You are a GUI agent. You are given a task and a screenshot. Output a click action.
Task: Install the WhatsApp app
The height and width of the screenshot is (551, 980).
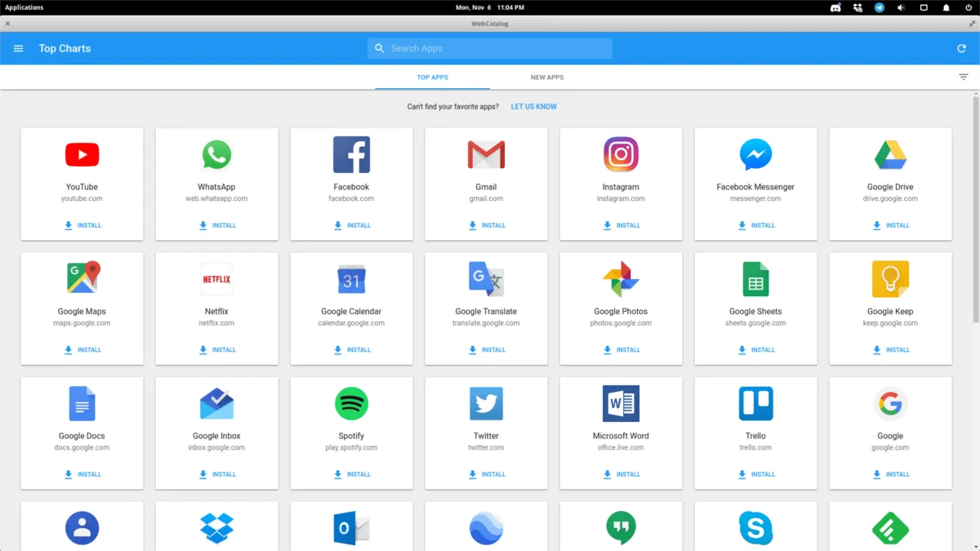click(217, 225)
